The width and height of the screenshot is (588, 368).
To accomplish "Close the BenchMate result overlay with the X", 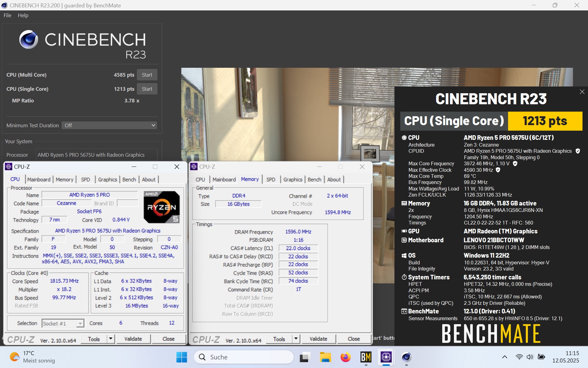I will (582, 92).
